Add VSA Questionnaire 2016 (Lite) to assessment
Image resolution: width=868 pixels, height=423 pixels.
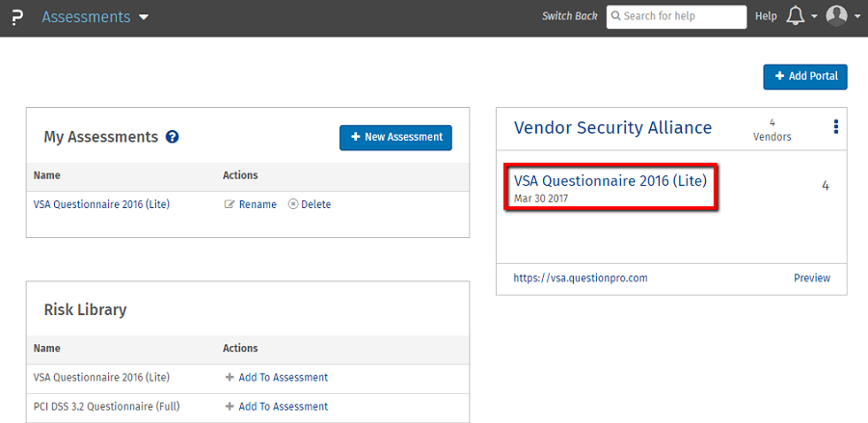(x=277, y=378)
